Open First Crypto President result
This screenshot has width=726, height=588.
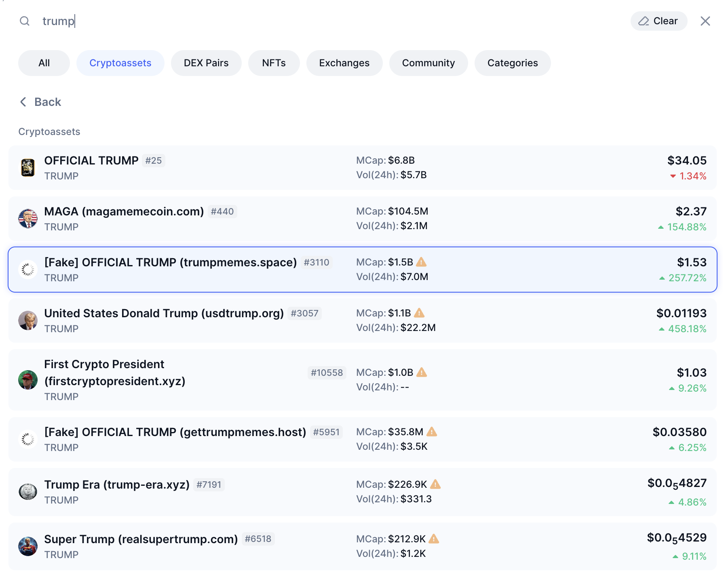point(363,380)
